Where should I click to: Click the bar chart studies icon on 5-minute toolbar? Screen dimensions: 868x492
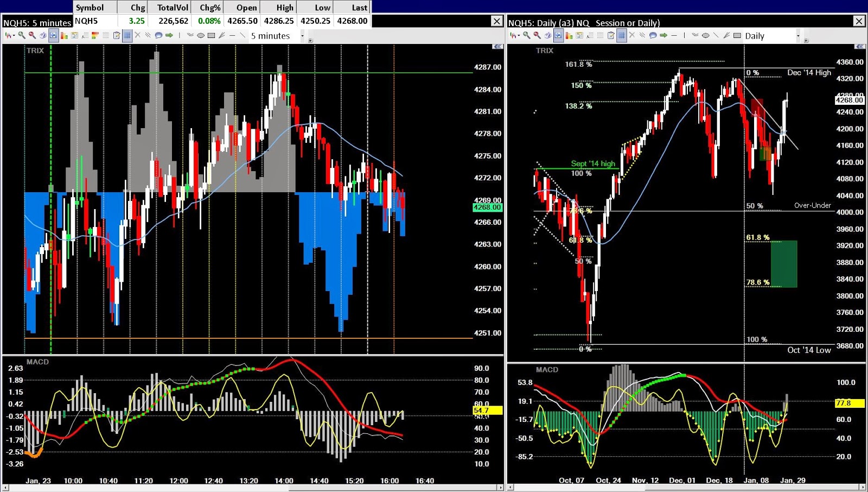[x=64, y=35]
